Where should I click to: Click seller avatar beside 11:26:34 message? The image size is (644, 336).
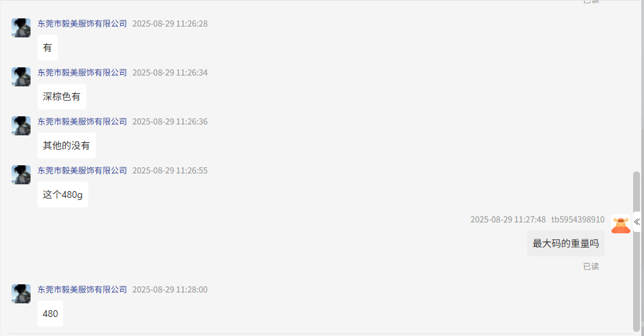click(21, 76)
